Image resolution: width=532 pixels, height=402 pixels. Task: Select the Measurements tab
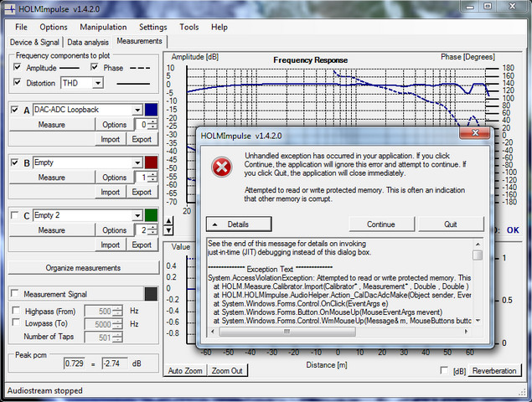pyautogui.click(x=139, y=41)
